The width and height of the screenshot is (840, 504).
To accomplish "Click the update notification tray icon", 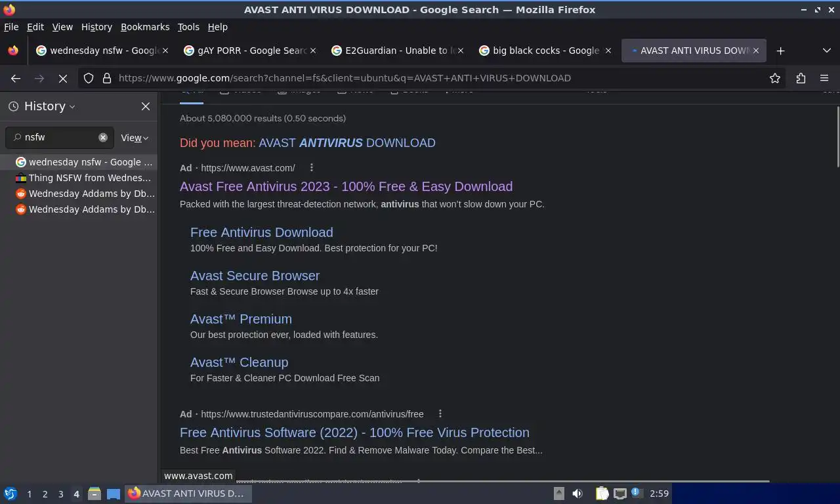I will point(637,493).
